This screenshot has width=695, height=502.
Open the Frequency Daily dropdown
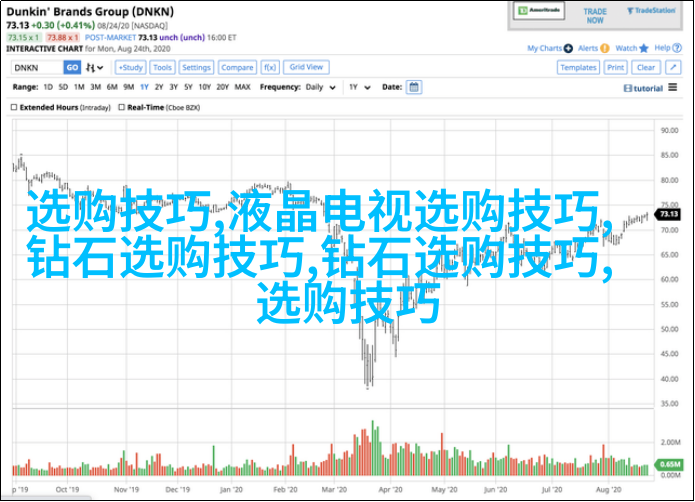pyautogui.click(x=320, y=87)
